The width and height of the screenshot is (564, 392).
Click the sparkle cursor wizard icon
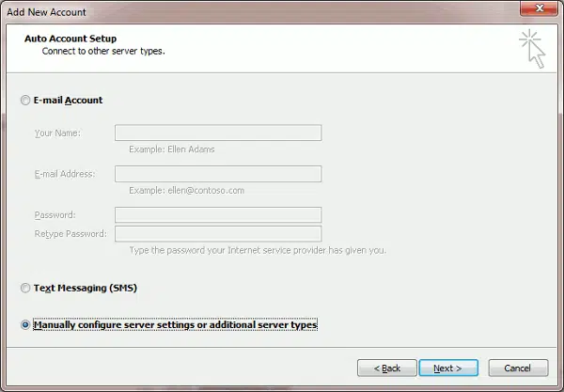point(534,48)
